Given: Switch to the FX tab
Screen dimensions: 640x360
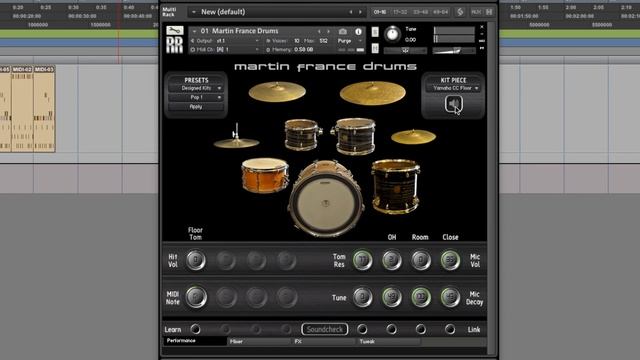Looking at the screenshot, I should pyautogui.click(x=324, y=342).
